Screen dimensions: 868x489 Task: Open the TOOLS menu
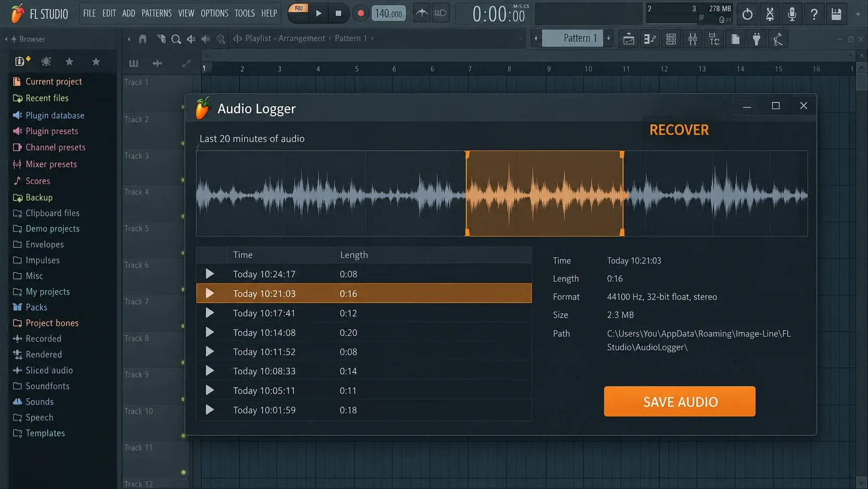(x=245, y=14)
